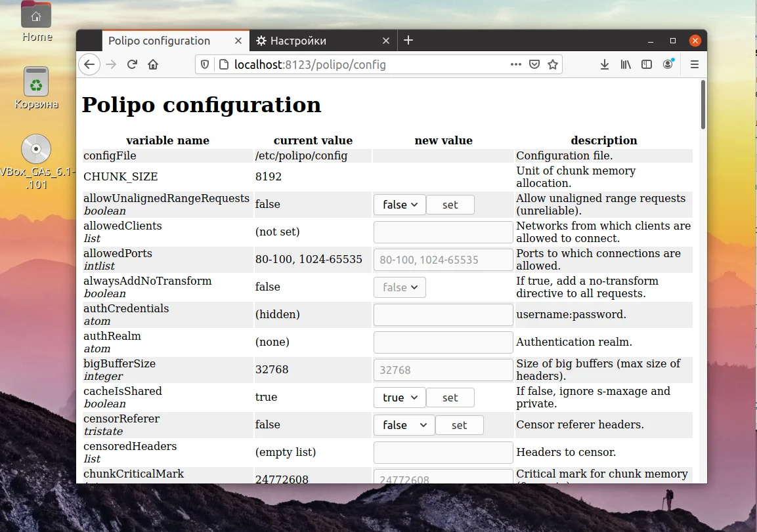Bookmark this page with the star icon
757x532 pixels.
553,64
